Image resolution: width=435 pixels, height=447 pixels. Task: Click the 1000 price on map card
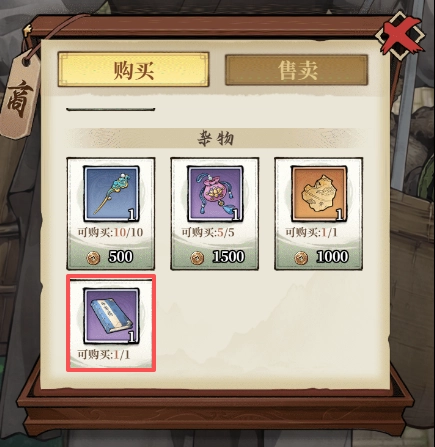point(332,257)
